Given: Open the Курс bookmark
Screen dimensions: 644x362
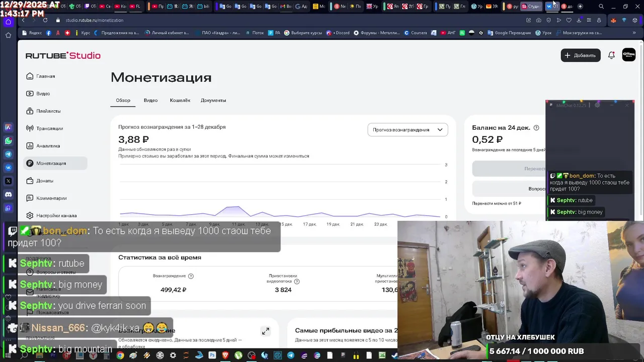Looking at the screenshot, I should [x=82, y=33].
